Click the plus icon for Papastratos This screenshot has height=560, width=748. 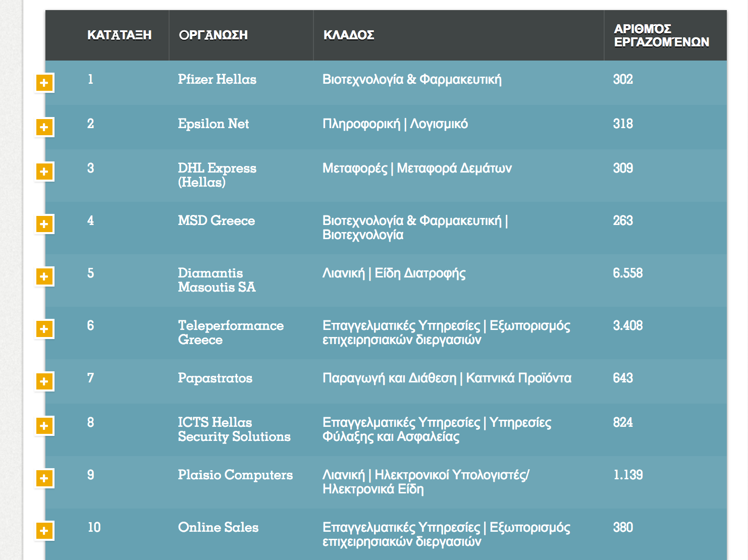point(44,381)
